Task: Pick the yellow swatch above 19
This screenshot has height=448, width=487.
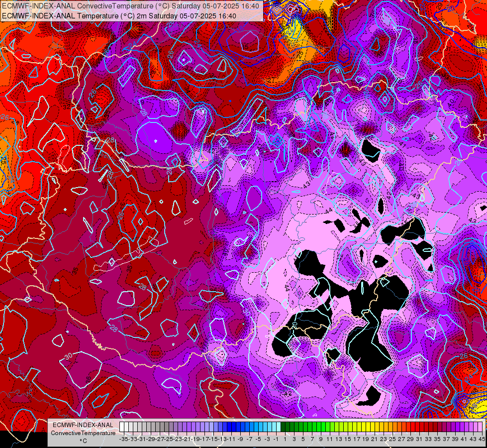Action: (x=364, y=427)
